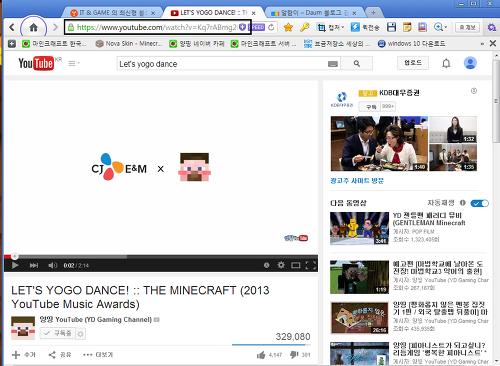500x366 pixels.
Task: Click the YouTube search input field
Action: coord(222,63)
